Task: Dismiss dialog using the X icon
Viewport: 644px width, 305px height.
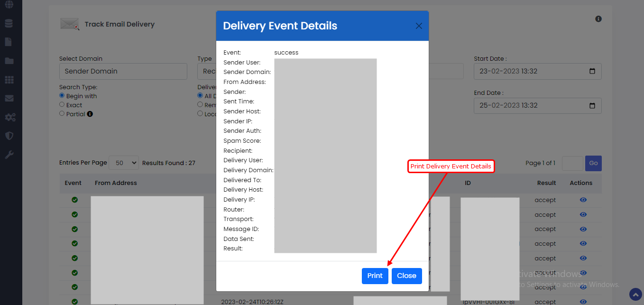Action: [419, 26]
